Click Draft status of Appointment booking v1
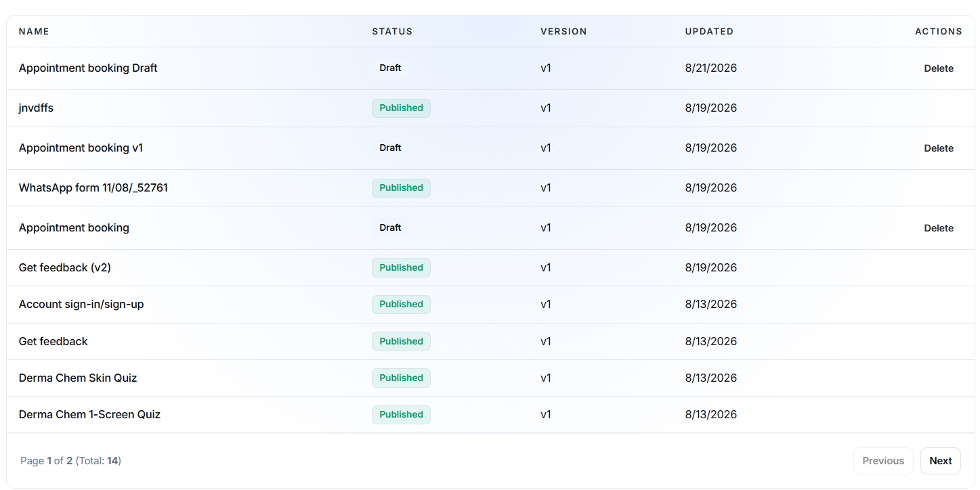The image size is (980, 490). coord(390,148)
